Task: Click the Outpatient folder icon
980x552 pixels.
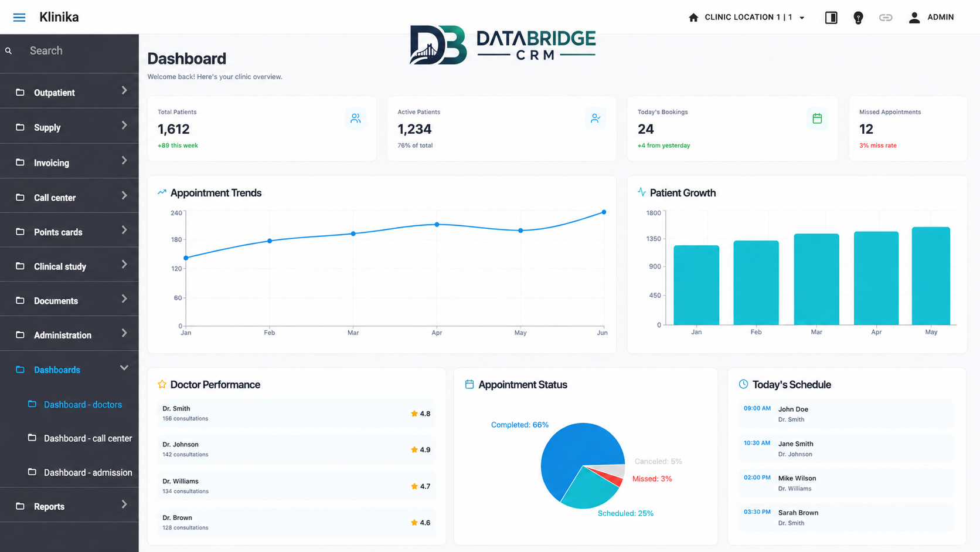Action: pos(20,92)
